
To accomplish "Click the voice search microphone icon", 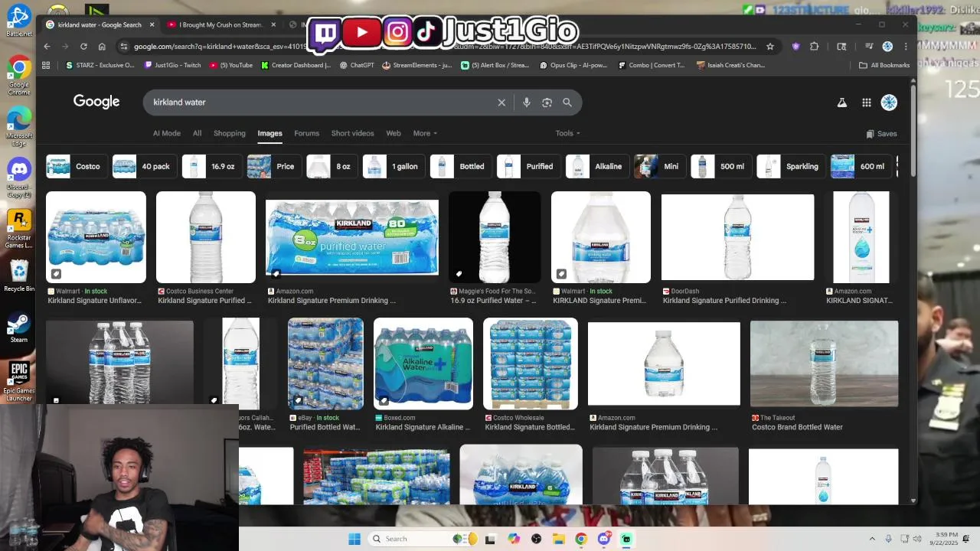I will [527, 103].
